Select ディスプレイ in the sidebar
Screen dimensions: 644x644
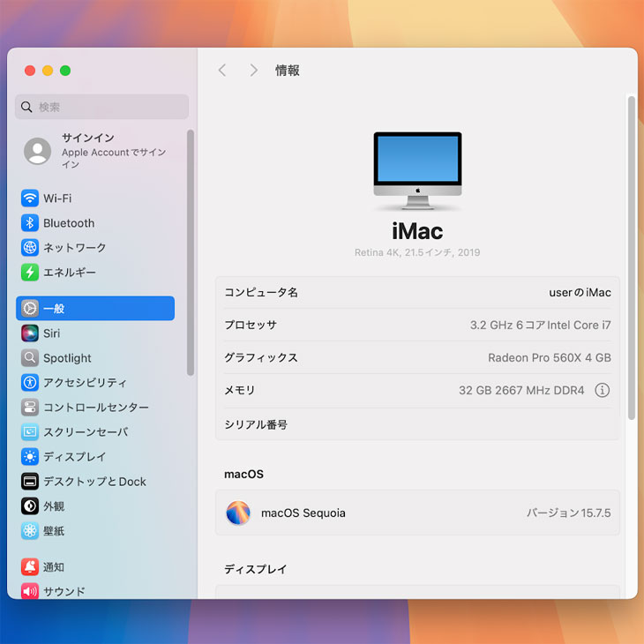pos(74,457)
